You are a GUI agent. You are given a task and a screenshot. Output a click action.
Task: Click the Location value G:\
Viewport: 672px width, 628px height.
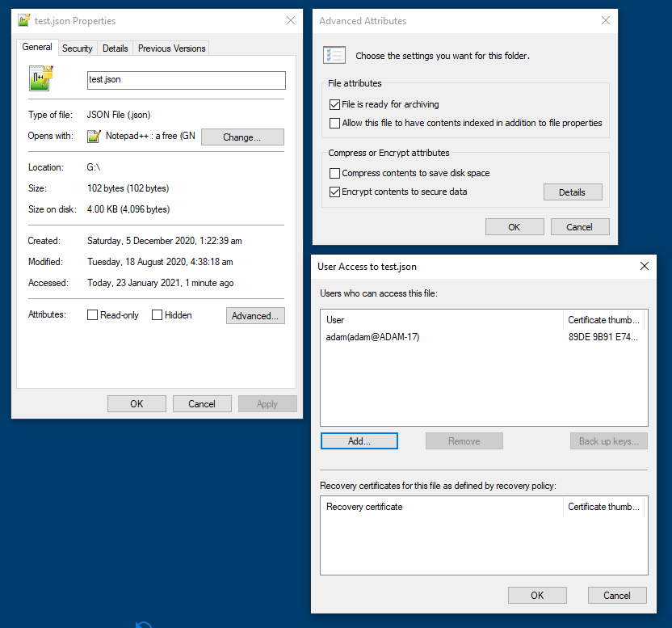(x=94, y=167)
